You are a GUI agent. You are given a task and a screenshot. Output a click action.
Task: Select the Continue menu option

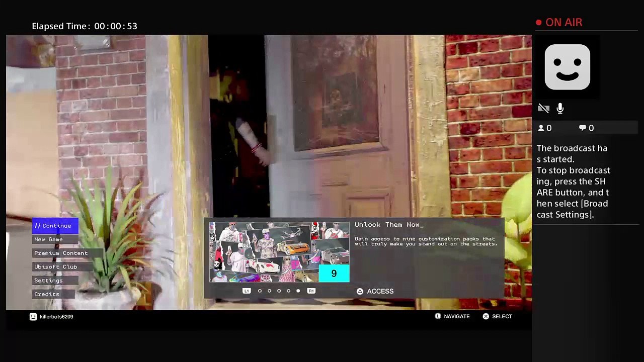55,226
